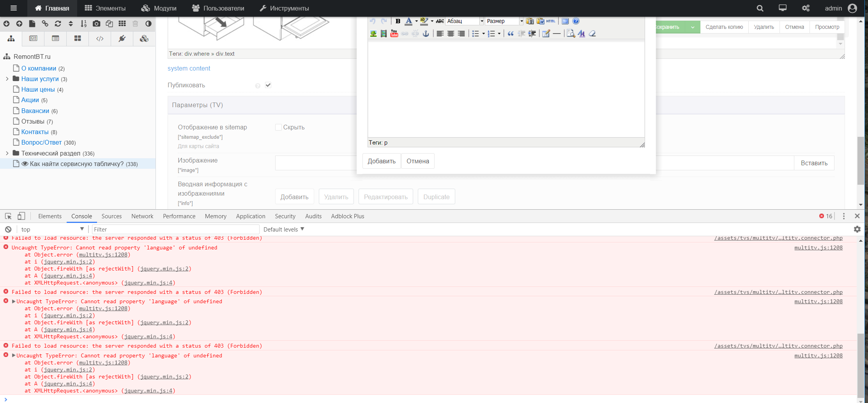The width and height of the screenshot is (868, 403).
Task: Increase indent in the editor
Action: (x=532, y=34)
